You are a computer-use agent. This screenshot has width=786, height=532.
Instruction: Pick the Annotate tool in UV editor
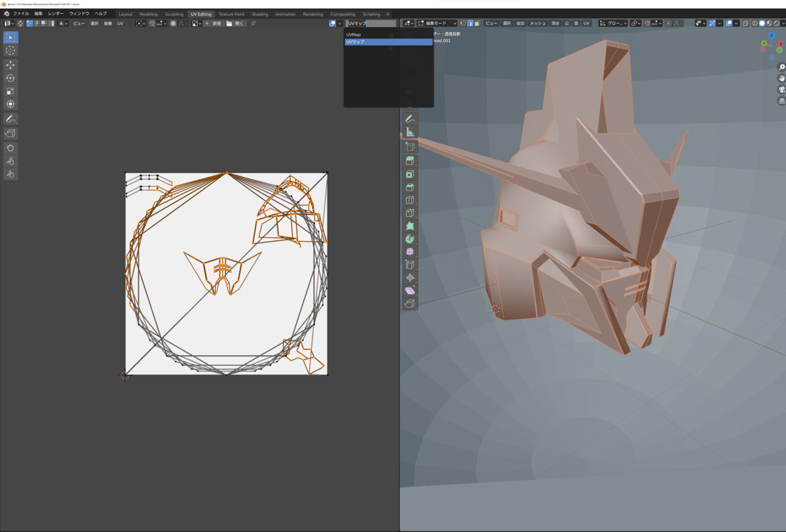[x=10, y=119]
